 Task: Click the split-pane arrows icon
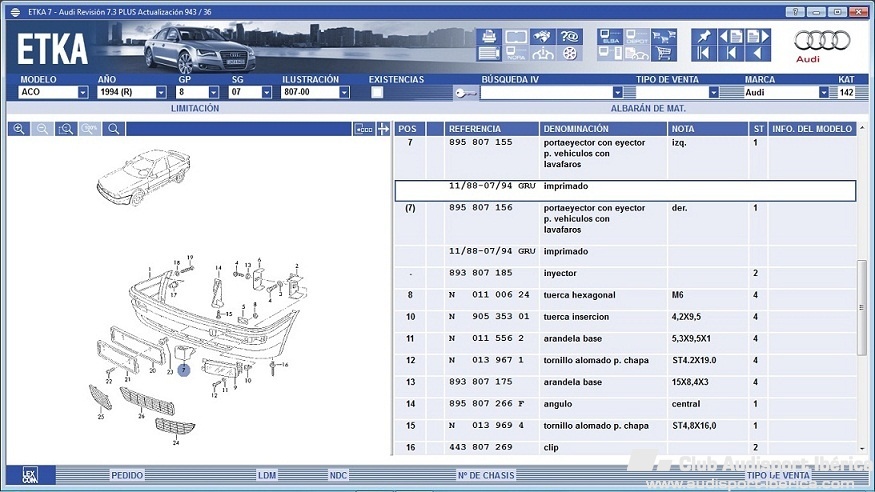(x=383, y=129)
